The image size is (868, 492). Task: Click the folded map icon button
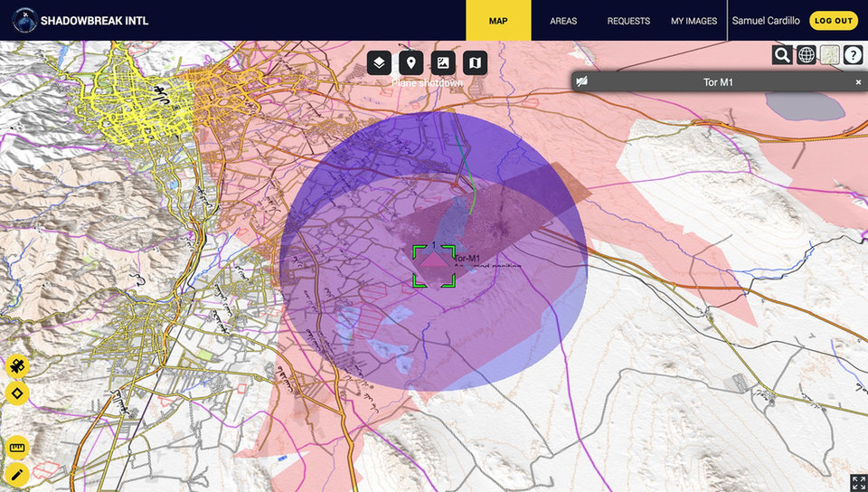click(475, 62)
